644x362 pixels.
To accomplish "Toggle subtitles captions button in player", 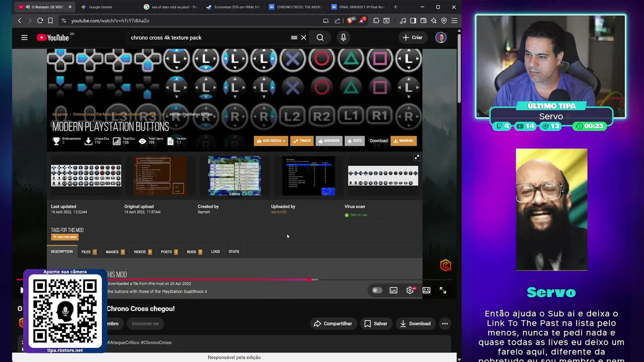I will [393, 290].
